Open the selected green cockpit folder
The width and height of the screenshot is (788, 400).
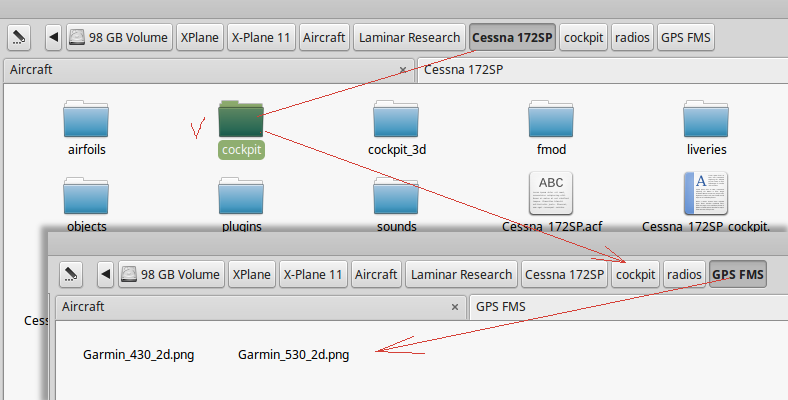click(x=241, y=120)
